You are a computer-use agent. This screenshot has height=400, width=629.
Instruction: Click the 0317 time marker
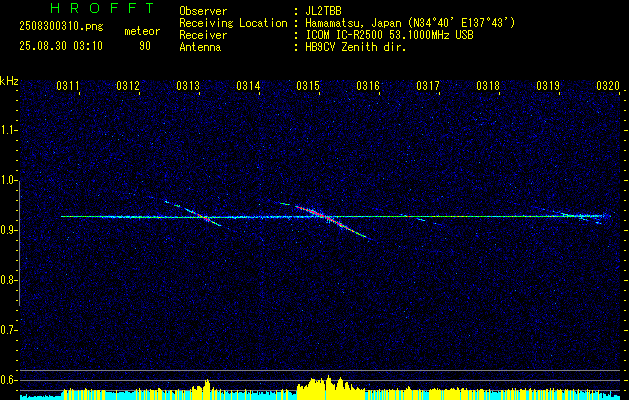428,86
